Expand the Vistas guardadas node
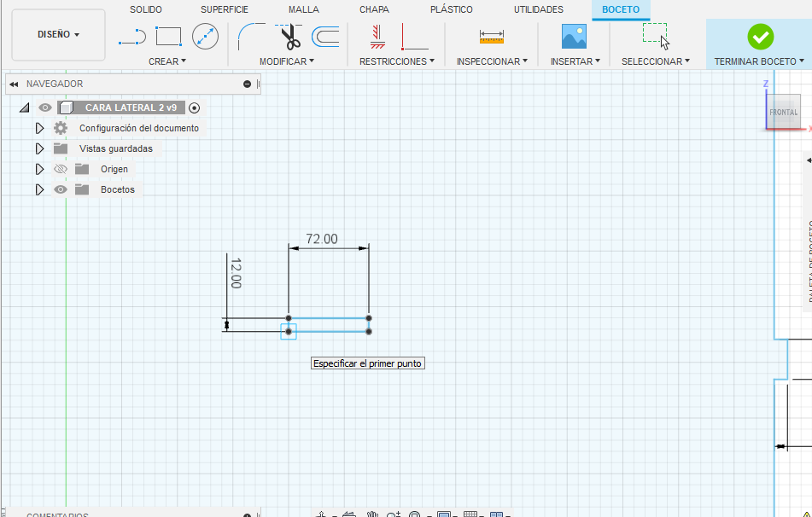Viewport: 812px width, 517px height. tap(40, 148)
